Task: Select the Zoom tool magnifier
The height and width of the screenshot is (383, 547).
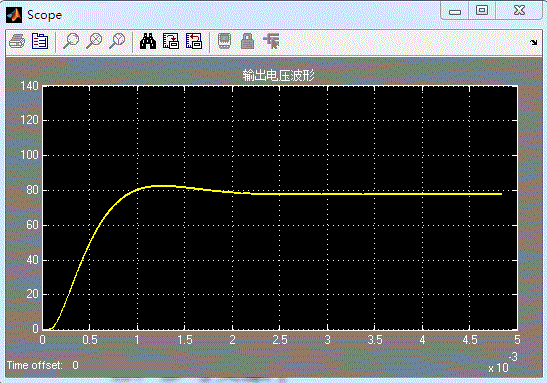Action: (71, 41)
